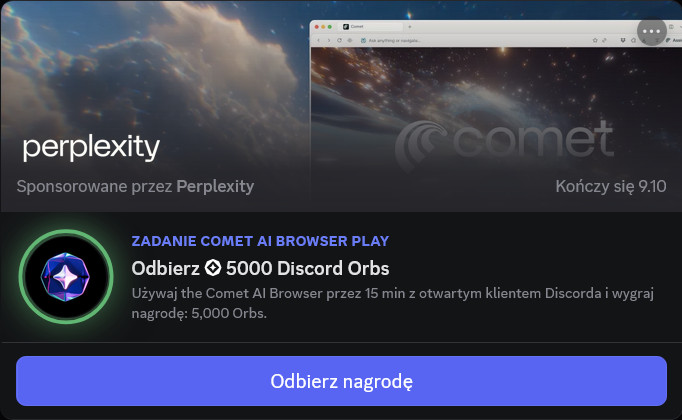The width and height of the screenshot is (682, 420).
Task: Click the glowing Orbs reward gem icon
Action: 66,277
